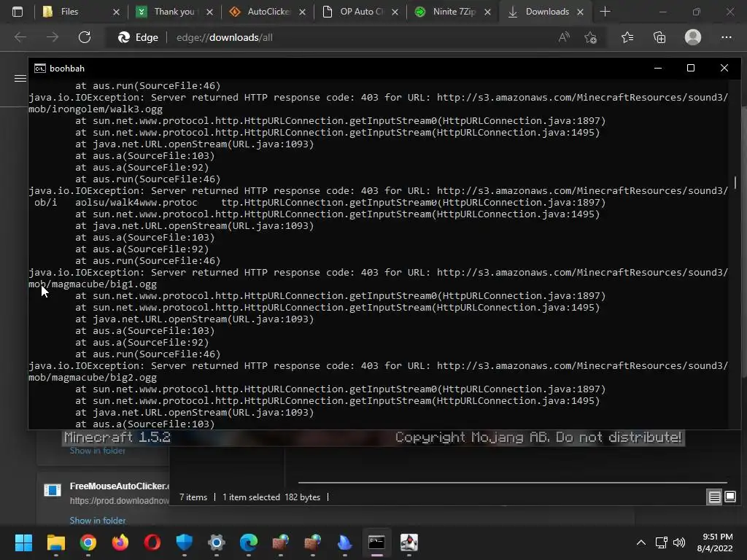The height and width of the screenshot is (560, 747).
Task: Click the mob/irongolem/walk3.ogg console line
Action: (x=96, y=109)
